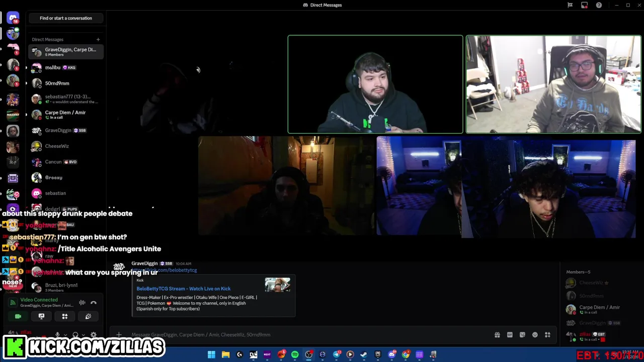Click attachment plus button in message bar
The height and width of the screenshot is (362, 644).
(119, 335)
